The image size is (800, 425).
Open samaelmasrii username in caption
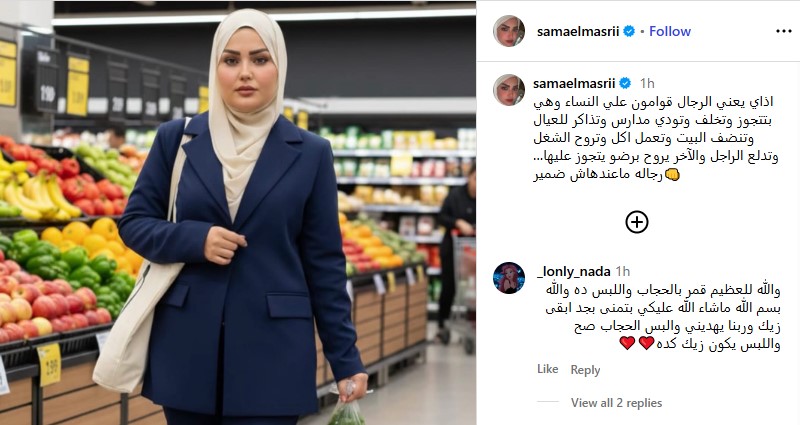pyautogui.click(x=574, y=83)
